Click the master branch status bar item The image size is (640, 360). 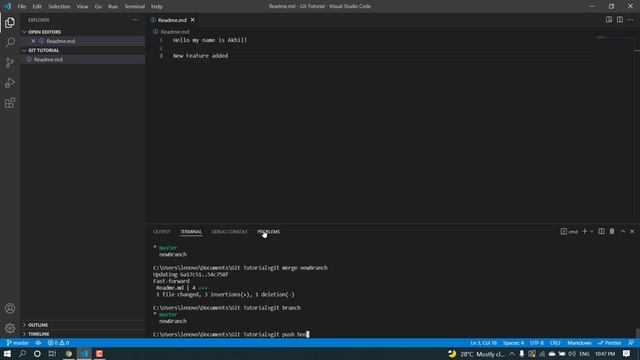18,343
